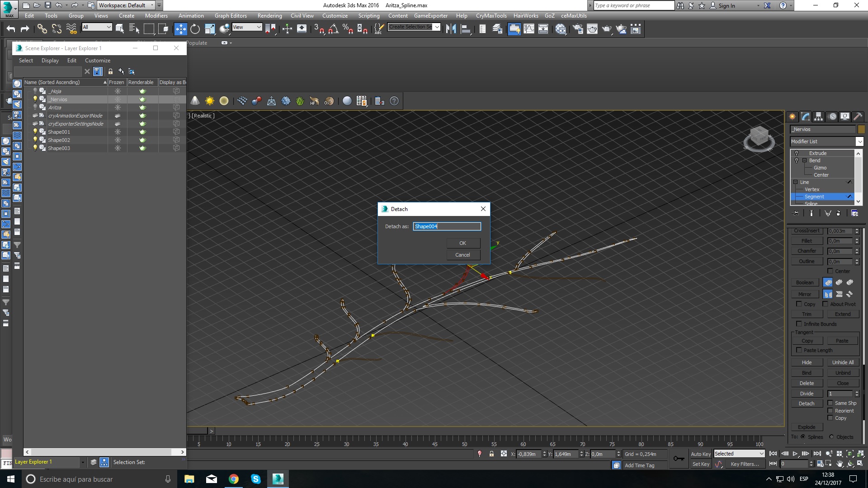Screen dimensions: 868x488
Task: Enable the Reorient checkbox
Action: (830, 410)
